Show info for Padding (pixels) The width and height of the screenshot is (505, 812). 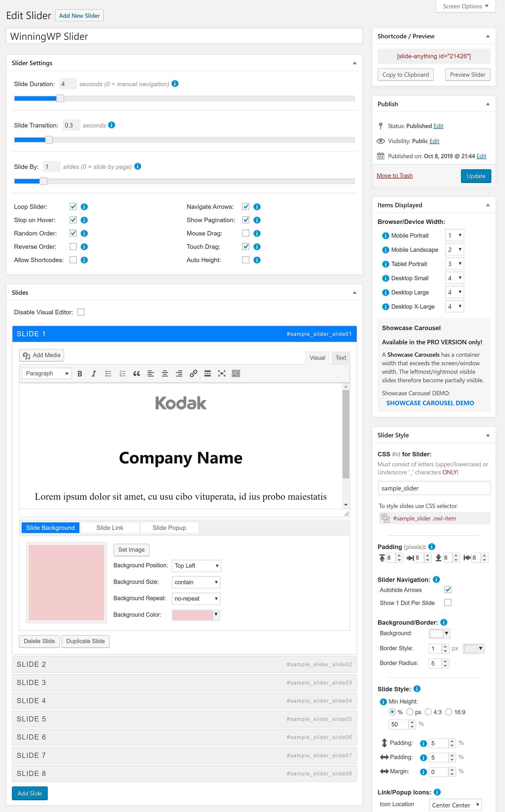coord(432,547)
